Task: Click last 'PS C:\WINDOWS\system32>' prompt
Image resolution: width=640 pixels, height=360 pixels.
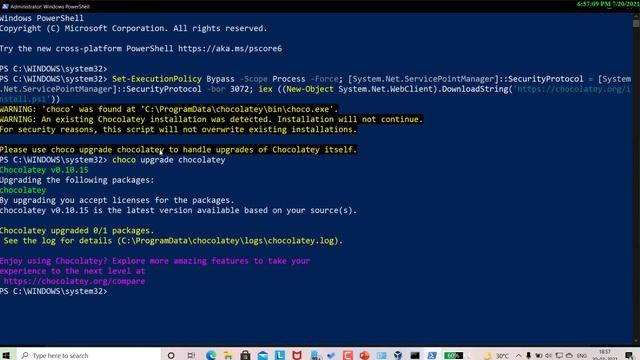Action: coord(53,291)
